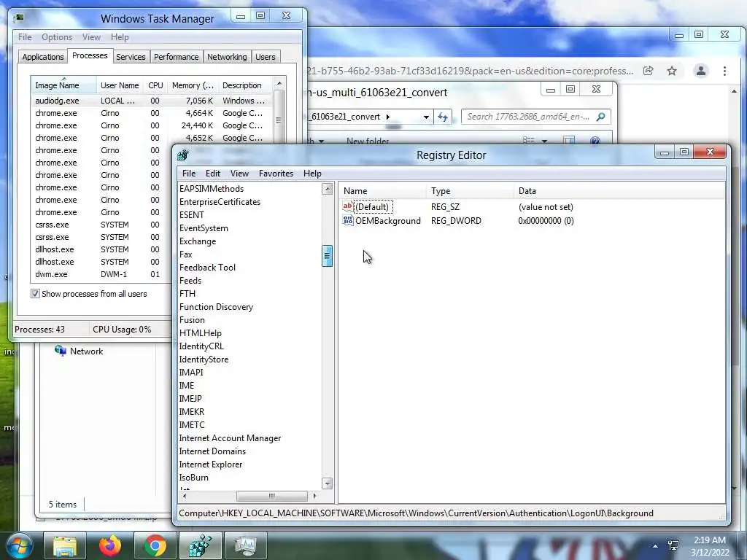
Task: Click Registry Editor title icon
Action: (x=183, y=155)
